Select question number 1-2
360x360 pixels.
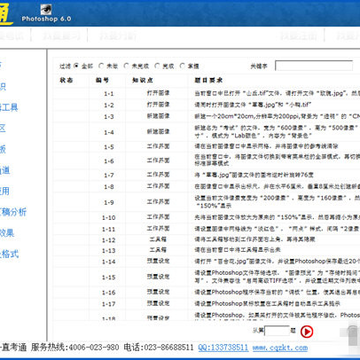[x=109, y=105]
